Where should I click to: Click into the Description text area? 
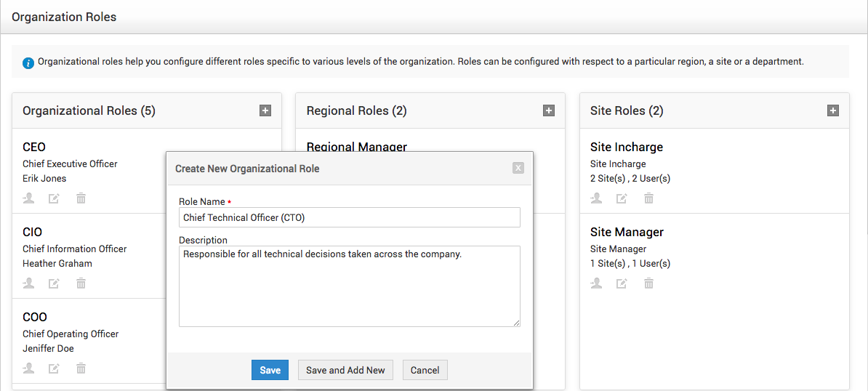pos(349,286)
